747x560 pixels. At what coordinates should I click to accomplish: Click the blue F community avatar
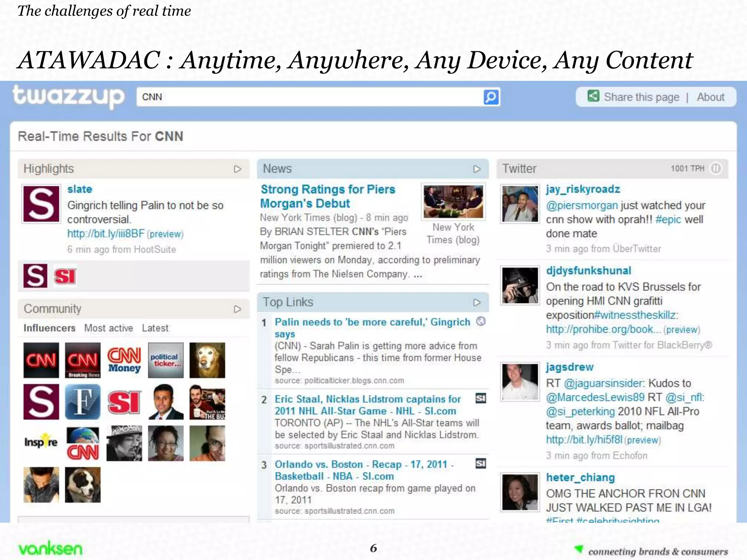pyautogui.click(x=83, y=402)
